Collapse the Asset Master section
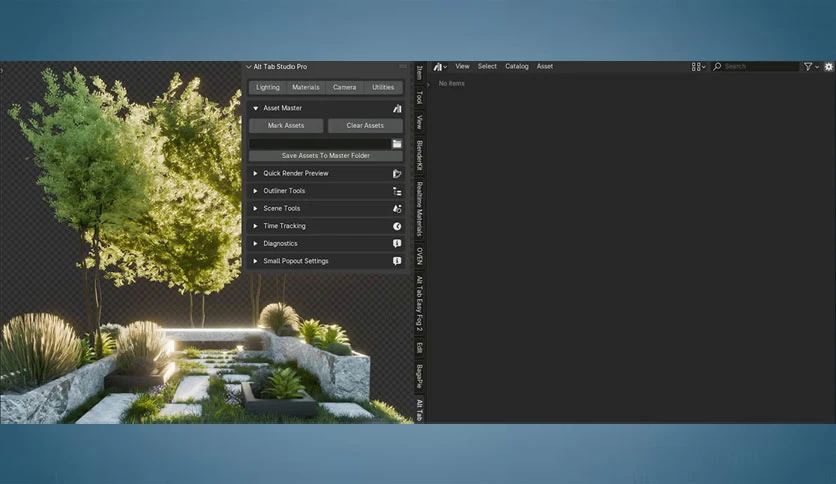This screenshot has width=836, height=484. click(x=255, y=108)
